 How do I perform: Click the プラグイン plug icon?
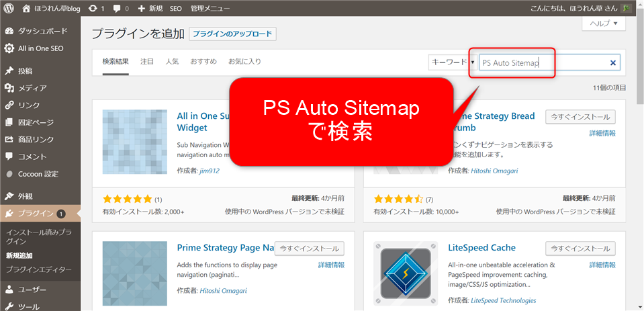click(x=9, y=214)
